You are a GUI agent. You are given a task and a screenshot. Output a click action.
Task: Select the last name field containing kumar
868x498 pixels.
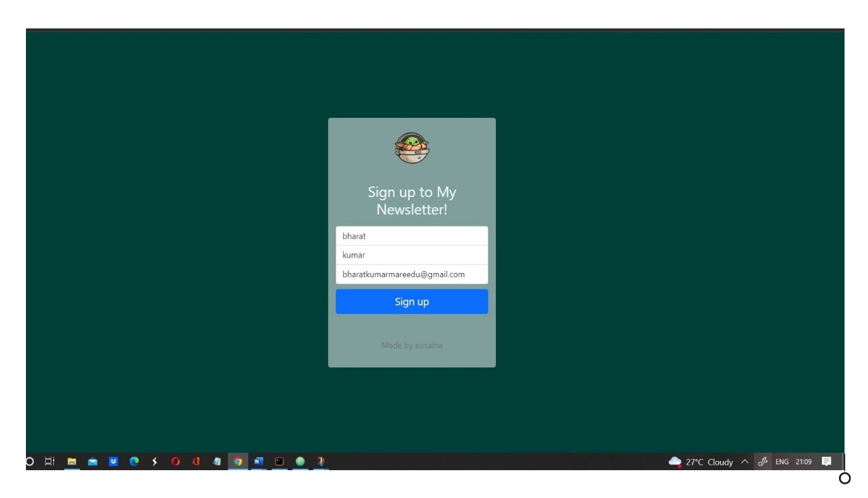tap(412, 255)
